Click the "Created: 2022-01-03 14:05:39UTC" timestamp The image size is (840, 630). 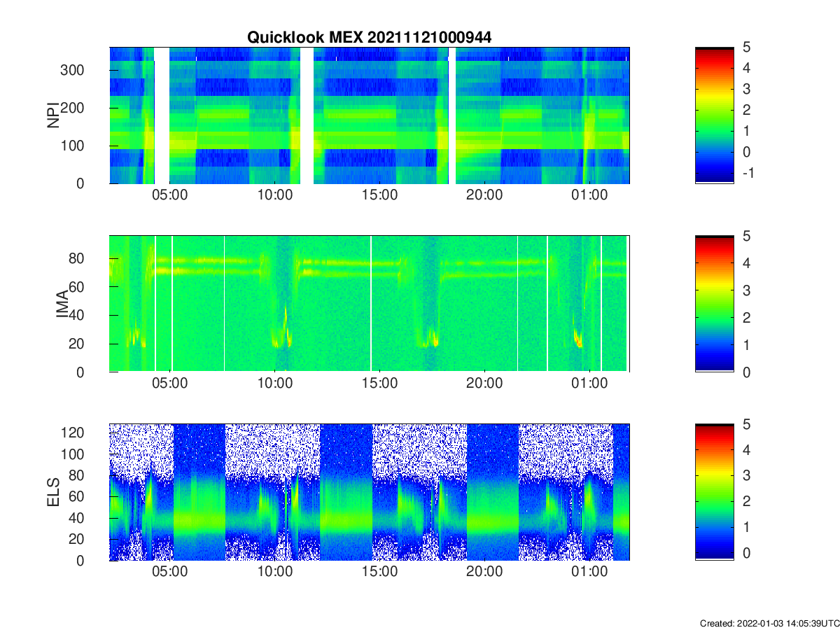click(769, 623)
